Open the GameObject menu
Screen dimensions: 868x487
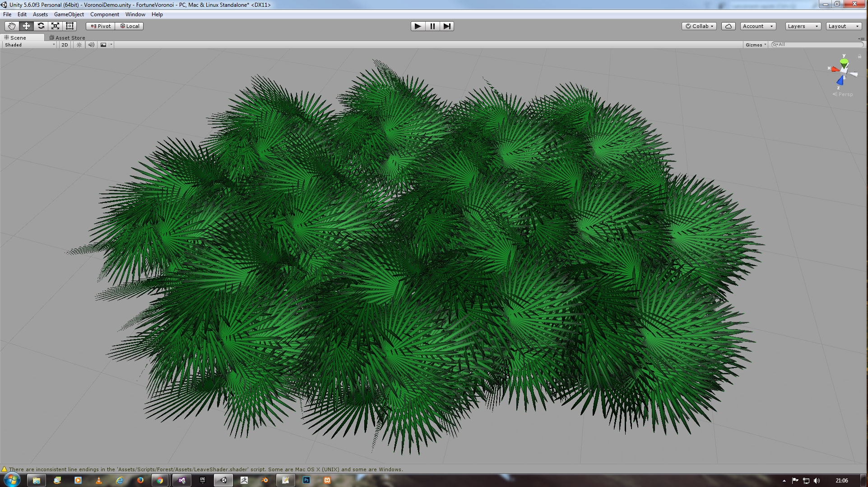[x=69, y=14]
